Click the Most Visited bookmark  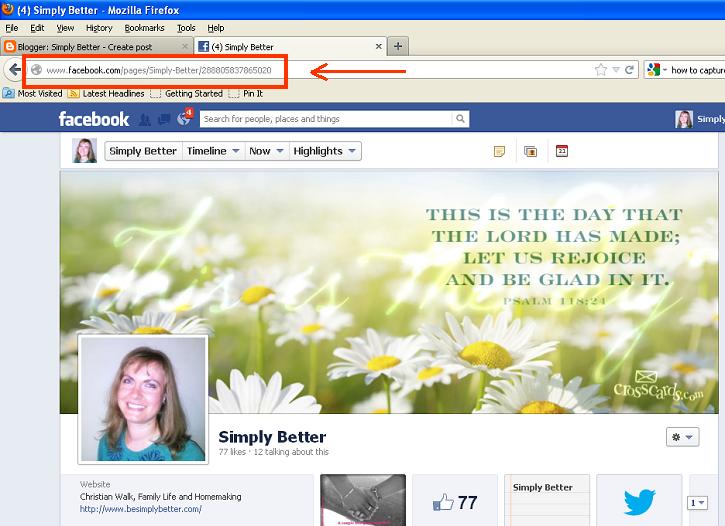click(x=32, y=93)
